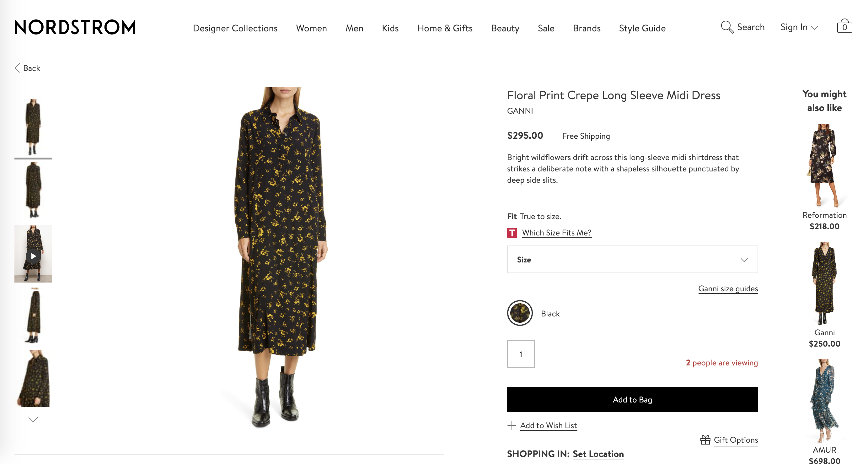
Task: Open the Size dropdown
Action: click(x=632, y=259)
